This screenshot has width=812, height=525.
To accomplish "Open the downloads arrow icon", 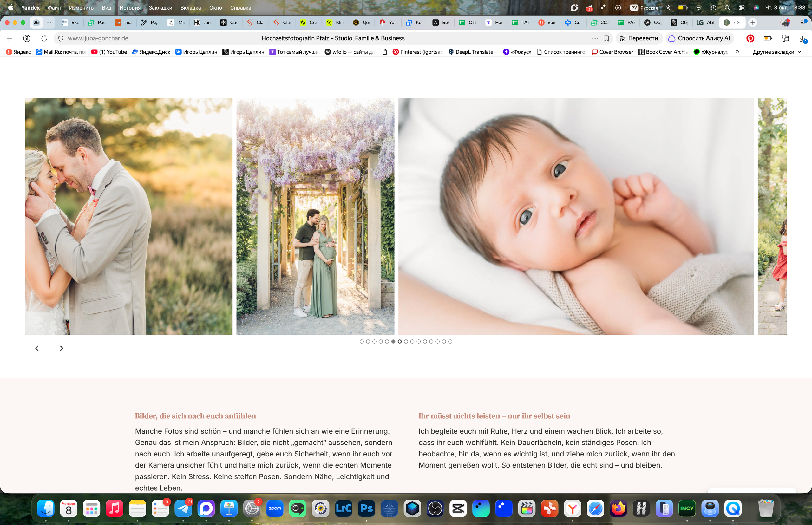I will pos(803,38).
